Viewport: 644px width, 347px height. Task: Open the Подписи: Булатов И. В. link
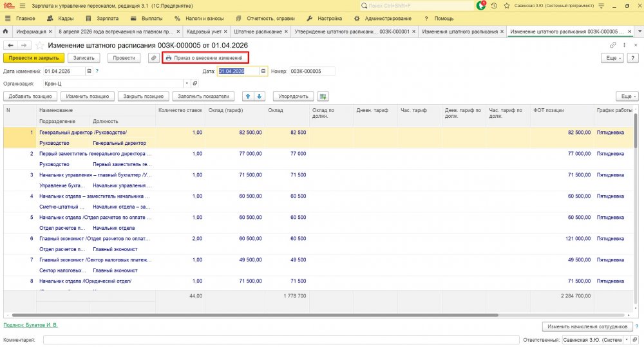[x=30, y=325]
